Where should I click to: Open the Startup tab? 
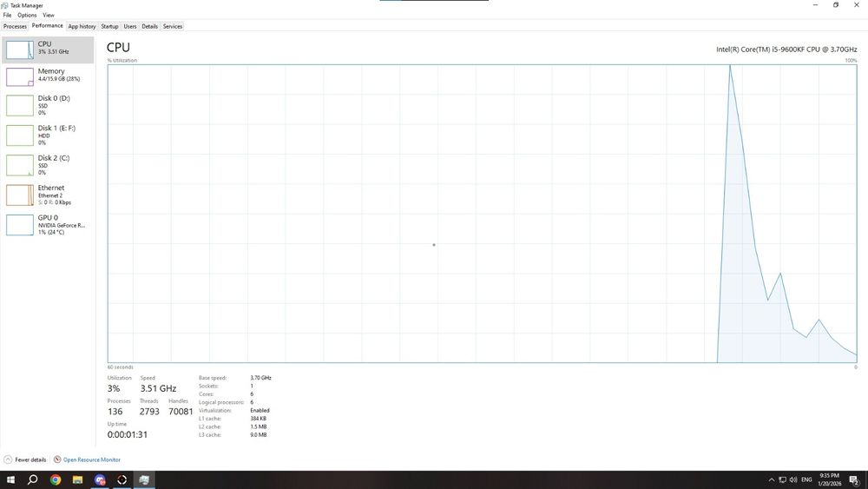tap(109, 27)
